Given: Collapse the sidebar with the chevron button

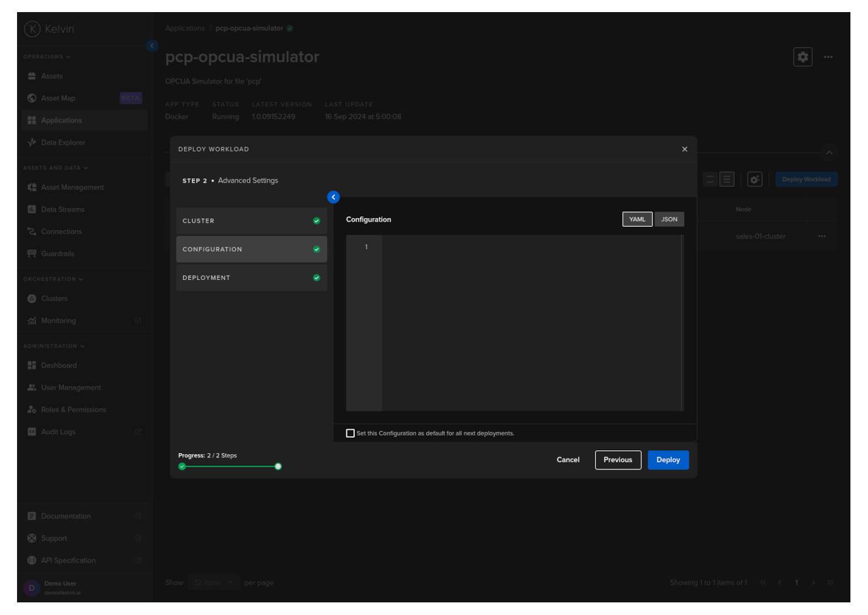Looking at the screenshot, I should click(x=152, y=46).
